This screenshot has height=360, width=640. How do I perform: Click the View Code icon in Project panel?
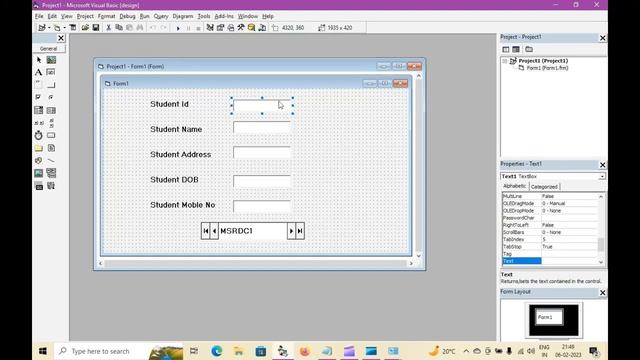pos(506,49)
